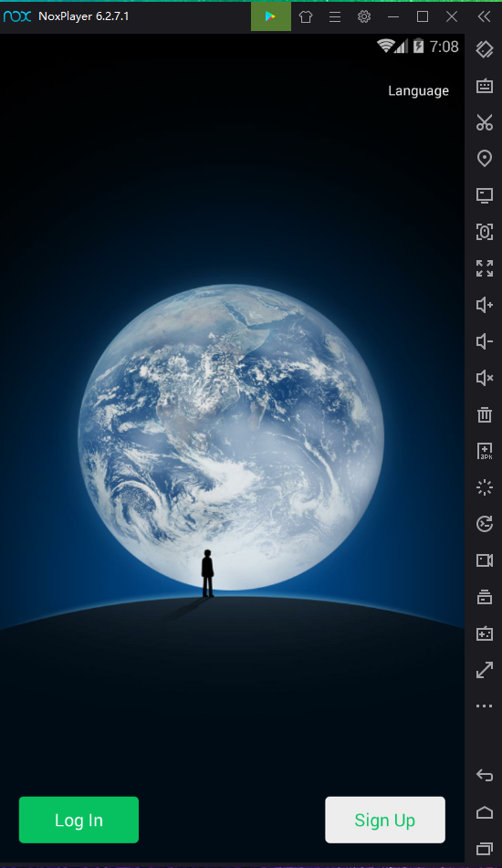This screenshot has height=868, width=502.
Task: Open the macro recorder icon
Action: coord(485,524)
